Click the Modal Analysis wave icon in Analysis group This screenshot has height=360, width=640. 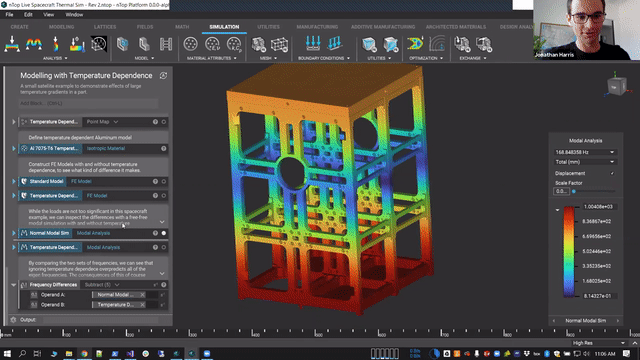tap(34, 44)
